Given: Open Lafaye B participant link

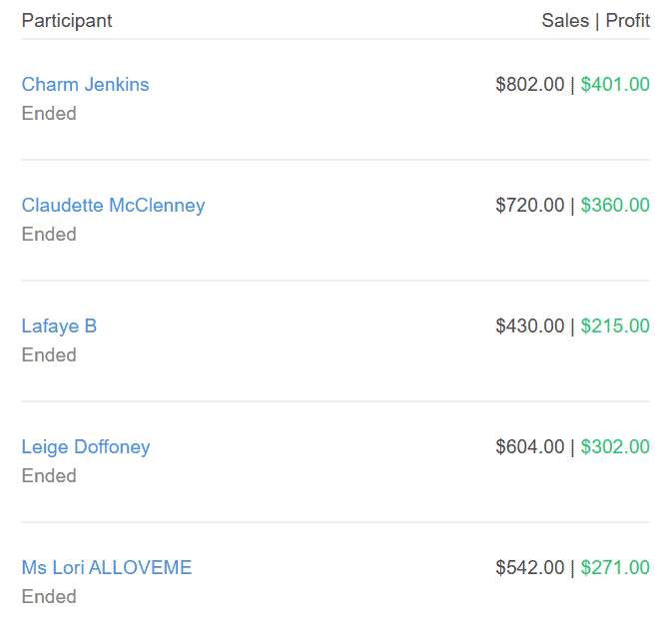Looking at the screenshot, I should (x=59, y=326).
